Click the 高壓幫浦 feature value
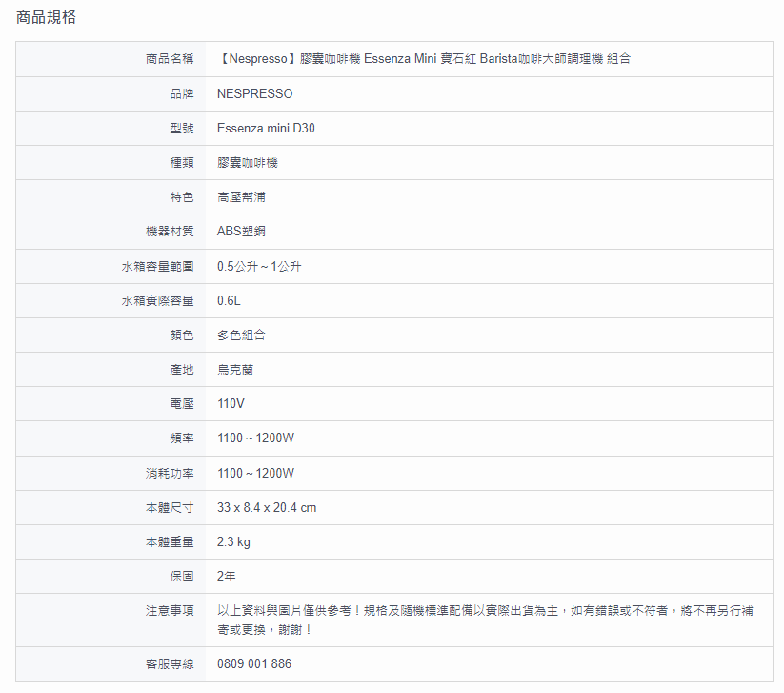This screenshot has width=784, height=693. click(x=242, y=197)
